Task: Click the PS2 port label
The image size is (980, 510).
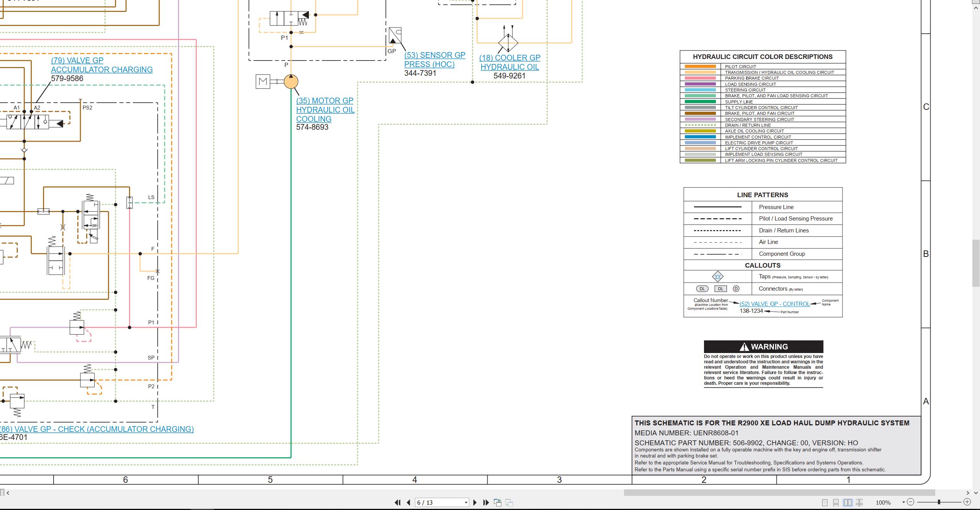Action: (87, 108)
